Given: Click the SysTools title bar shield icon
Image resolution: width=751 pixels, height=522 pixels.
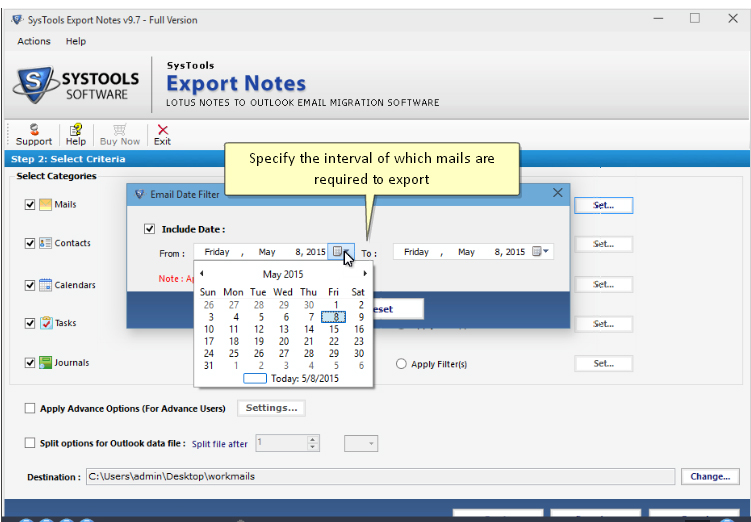Looking at the screenshot, I should point(17,20).
